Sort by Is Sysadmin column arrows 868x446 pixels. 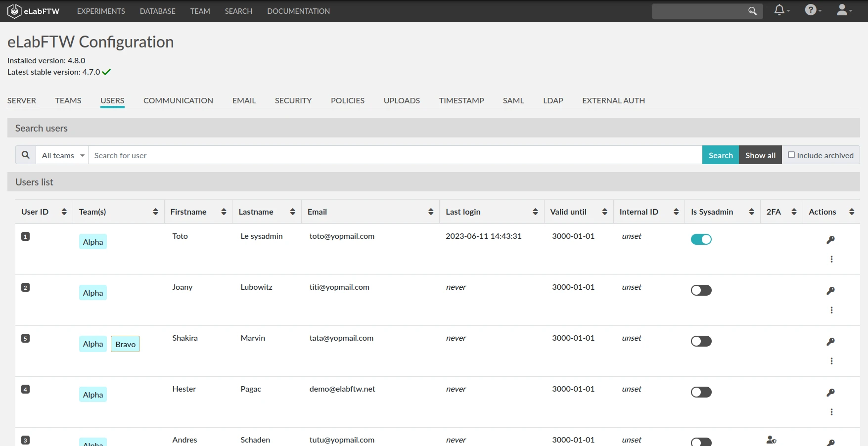(x=751, y=212)
